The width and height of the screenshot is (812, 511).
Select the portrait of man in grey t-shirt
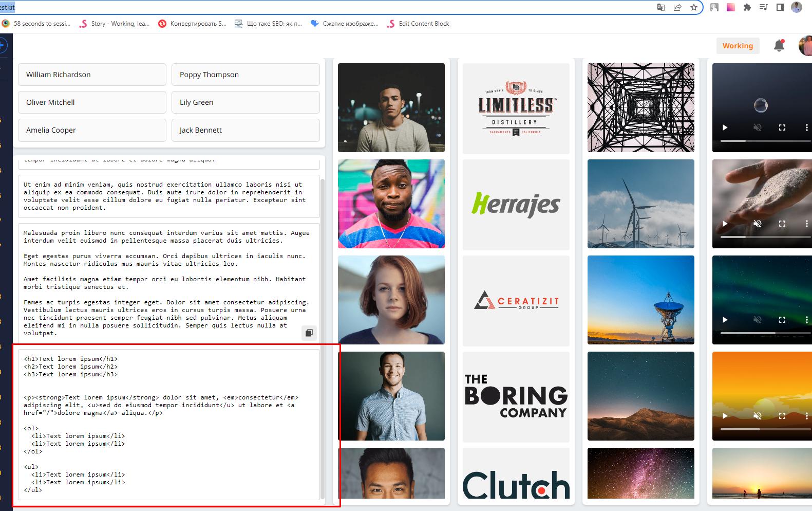pyautogui.click(x=391, y=107)
